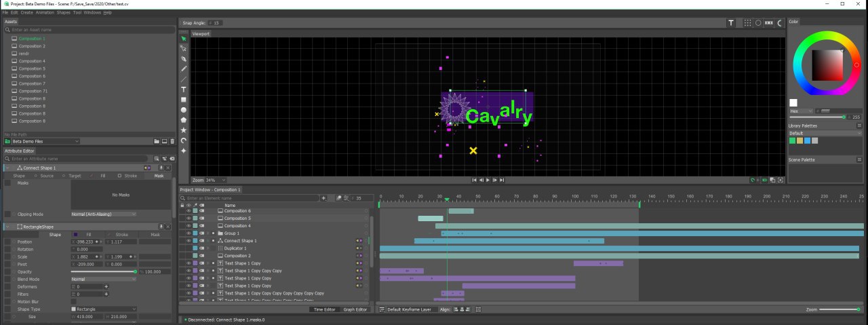Image resolution: width=868 pixels, height=325 pixels.
Task: Close the RectangleShape attribute panel
Action: click(168, 227)
